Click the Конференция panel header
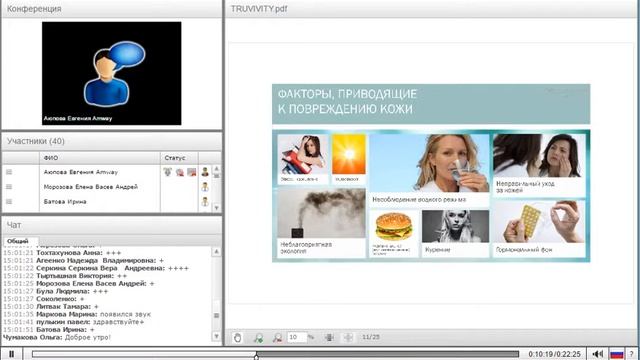The width and height of the screenshot is (640, 360). click(x=111, y=9)
